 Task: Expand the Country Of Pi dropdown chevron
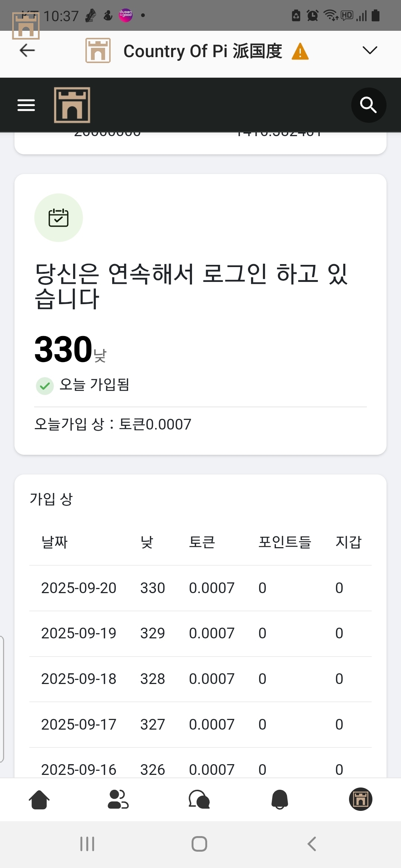[x=369, y=50]
